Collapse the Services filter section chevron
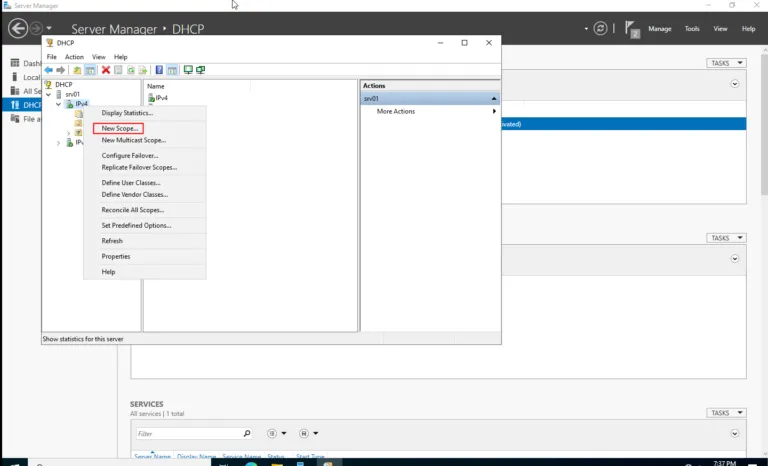This screenshot has width=768, height=466. (x=735, y=433)
